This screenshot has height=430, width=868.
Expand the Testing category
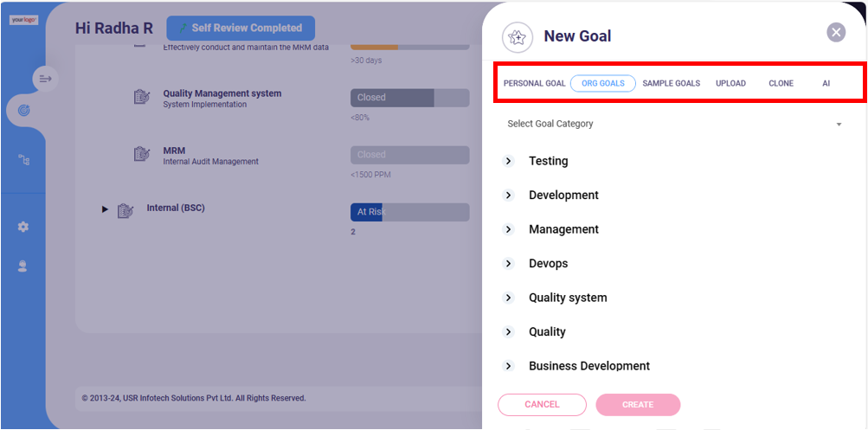pos(508,161)
